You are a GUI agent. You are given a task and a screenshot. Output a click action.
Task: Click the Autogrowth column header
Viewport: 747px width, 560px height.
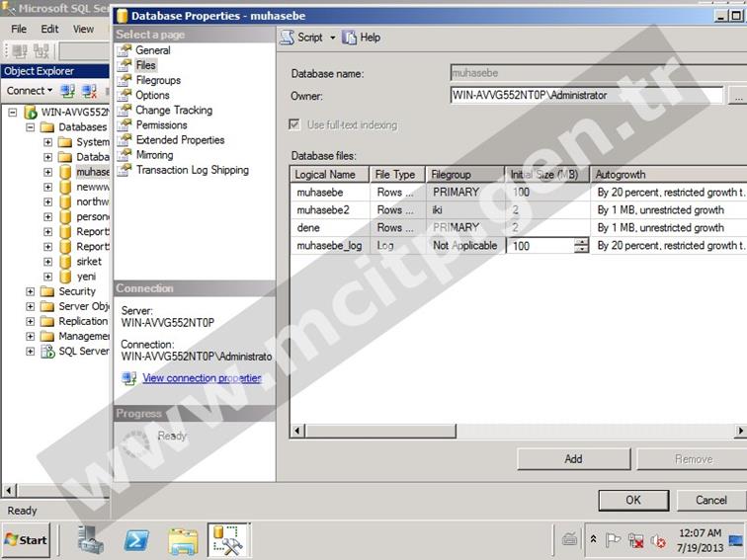pos(668,174)
